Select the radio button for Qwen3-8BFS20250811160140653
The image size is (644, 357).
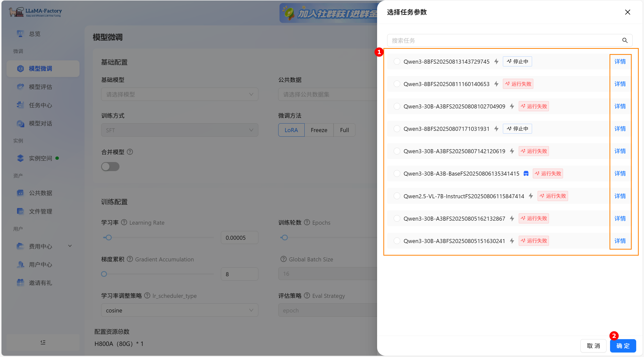click(397, 84)
